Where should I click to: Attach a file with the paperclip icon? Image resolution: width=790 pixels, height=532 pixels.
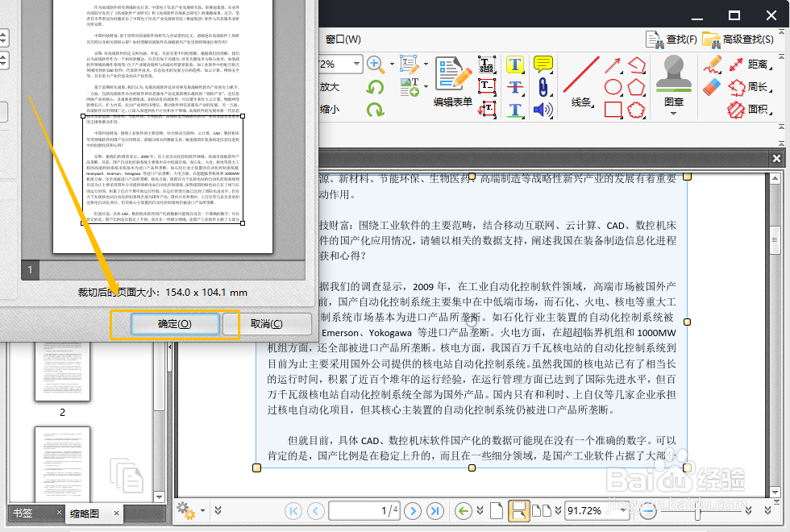543,85
